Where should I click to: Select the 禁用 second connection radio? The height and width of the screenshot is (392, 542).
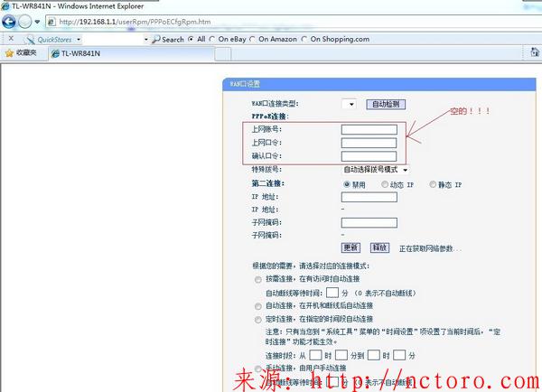[347, 184]
